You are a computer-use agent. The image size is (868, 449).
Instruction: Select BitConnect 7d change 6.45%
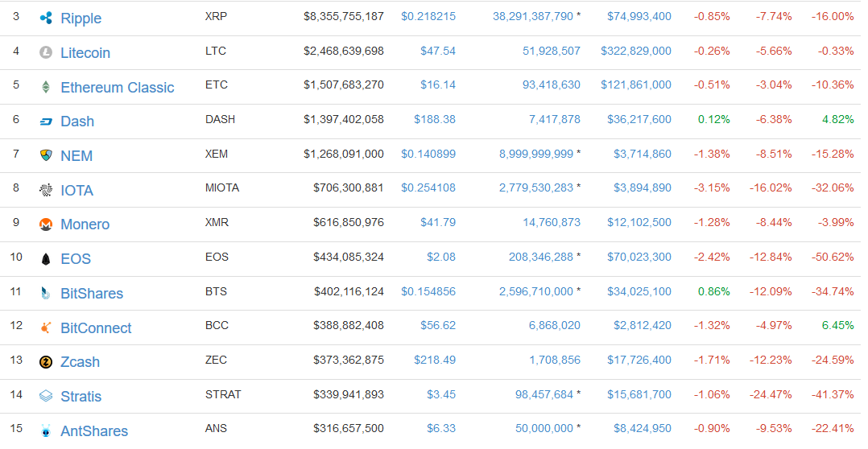pos(837,325)
